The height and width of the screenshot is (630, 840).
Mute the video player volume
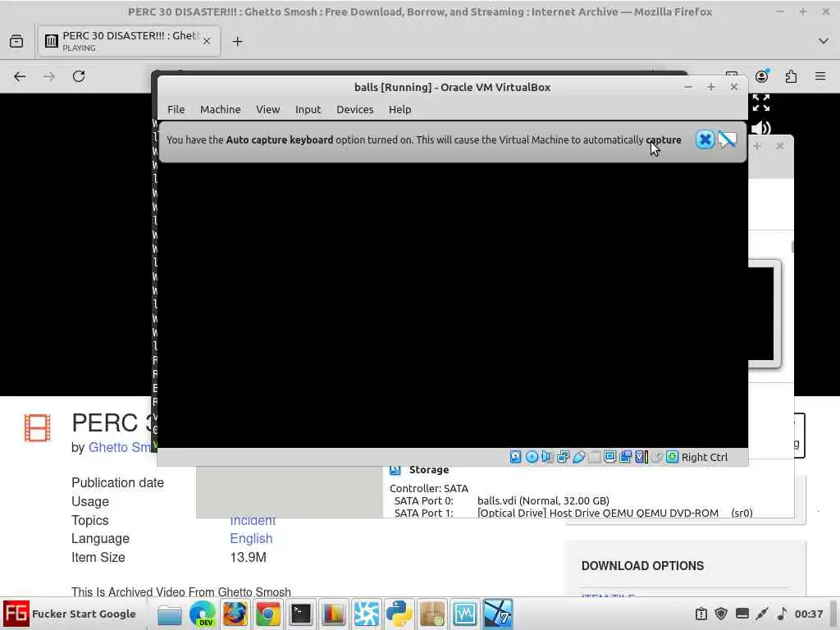coord(760,128)
